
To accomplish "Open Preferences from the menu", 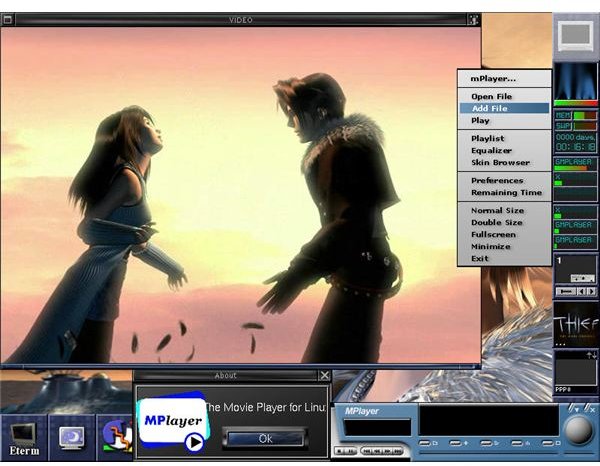I will (497, 180).
